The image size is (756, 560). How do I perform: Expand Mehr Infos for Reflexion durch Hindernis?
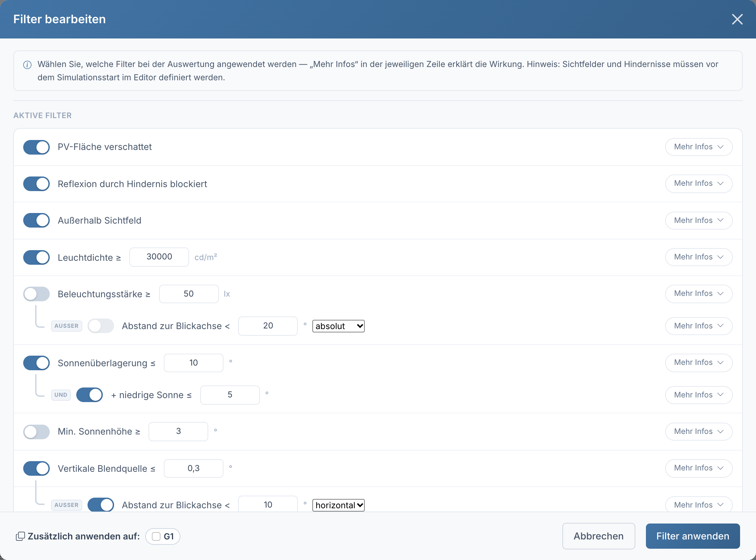(x=699, y=183)
